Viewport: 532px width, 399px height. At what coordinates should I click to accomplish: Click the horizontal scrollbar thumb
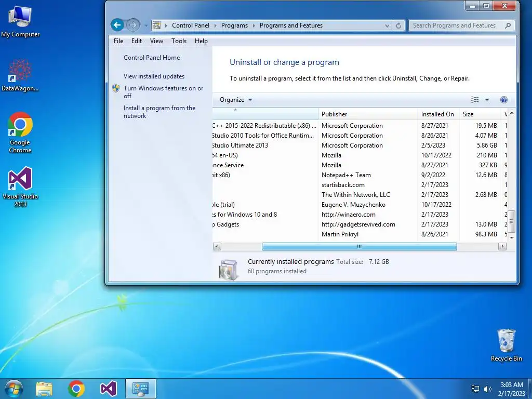(360, 247)
